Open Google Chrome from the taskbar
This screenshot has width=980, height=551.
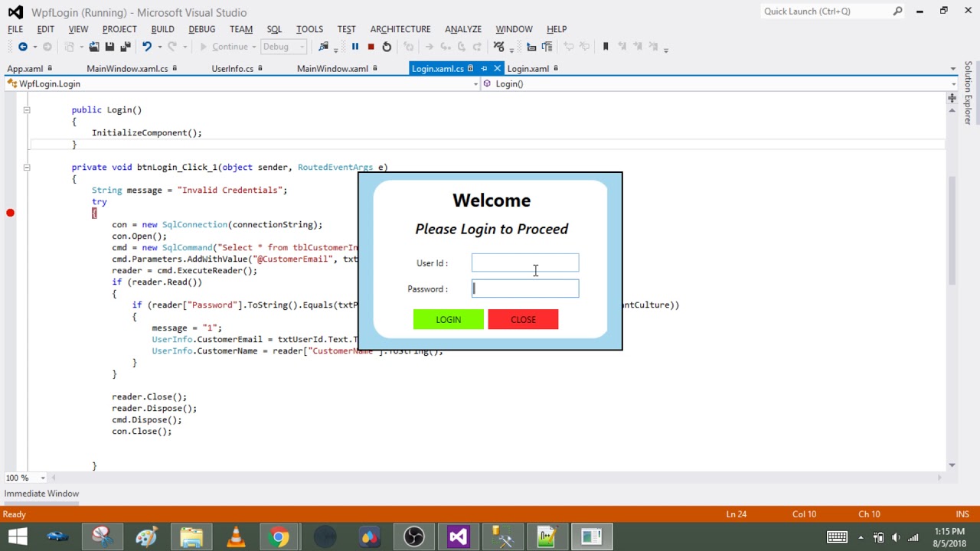279,536
